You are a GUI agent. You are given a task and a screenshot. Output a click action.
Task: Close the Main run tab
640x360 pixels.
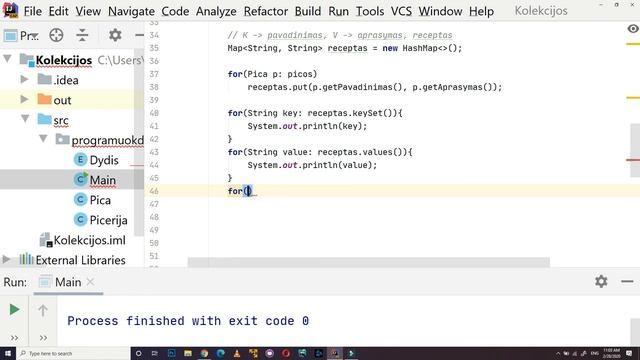tap(90, 282)
